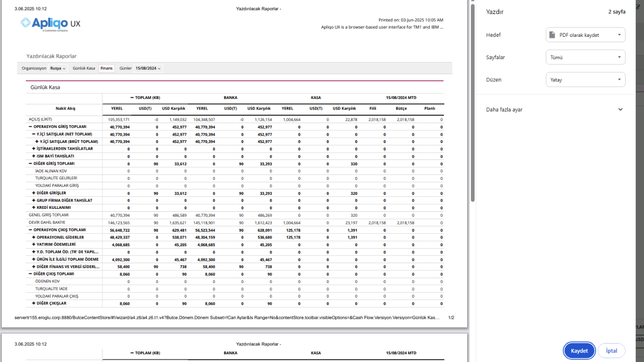
Task: Click the 2 sayfa page count
Action: pyautogui.click(x=617, y=12)
